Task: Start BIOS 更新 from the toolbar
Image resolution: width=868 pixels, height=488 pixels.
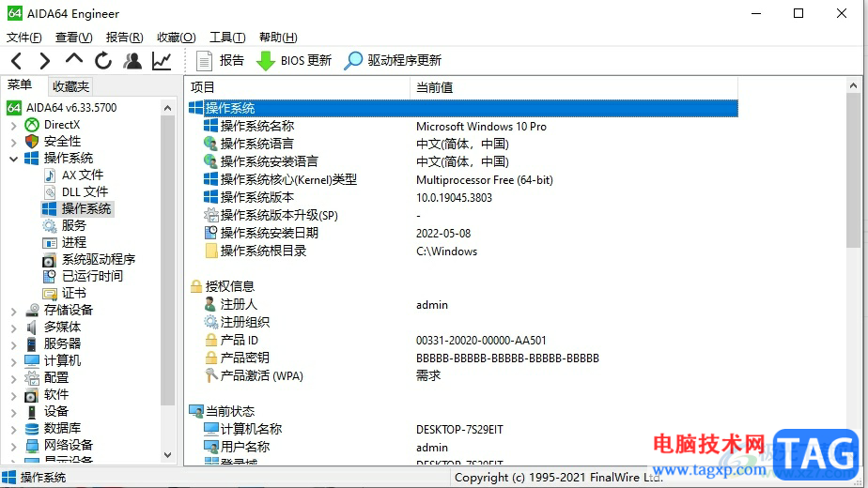Action: click(294, 60)
